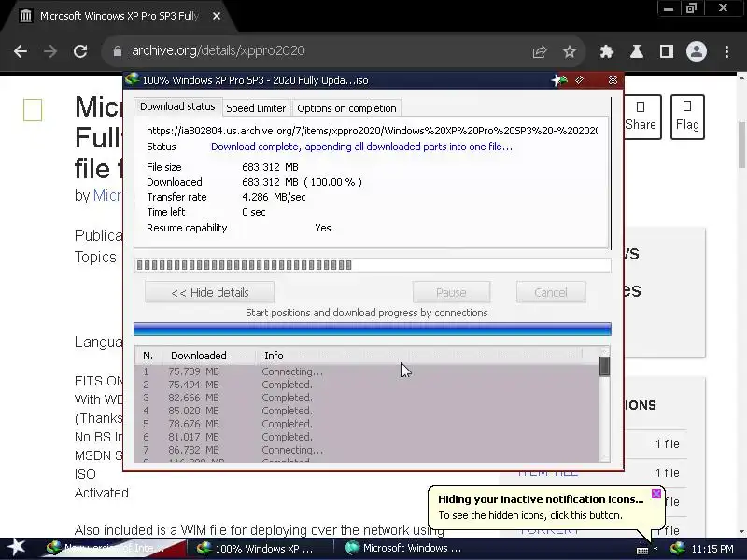
Task: Select the Download status tab
Action: 177,106
